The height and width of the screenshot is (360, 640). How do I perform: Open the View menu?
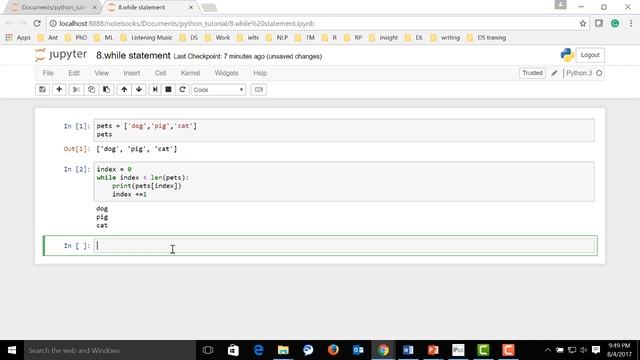[x=102, y=73]
